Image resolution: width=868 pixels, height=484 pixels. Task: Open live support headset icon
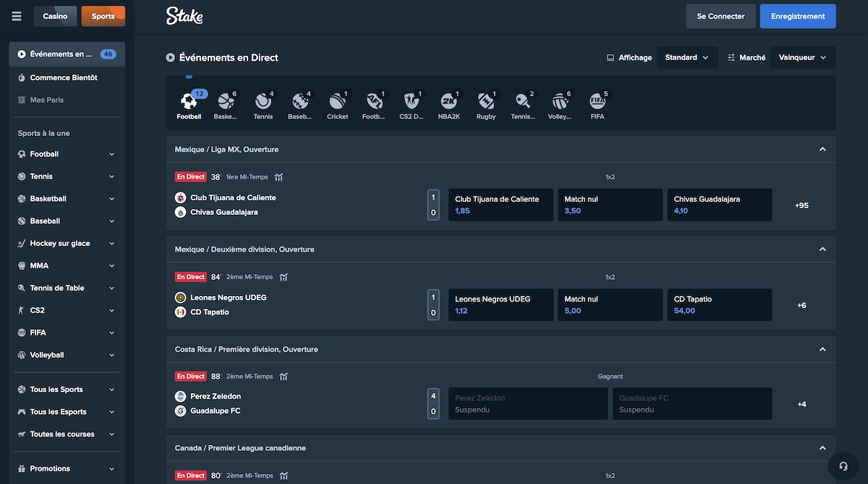(843, 466)
